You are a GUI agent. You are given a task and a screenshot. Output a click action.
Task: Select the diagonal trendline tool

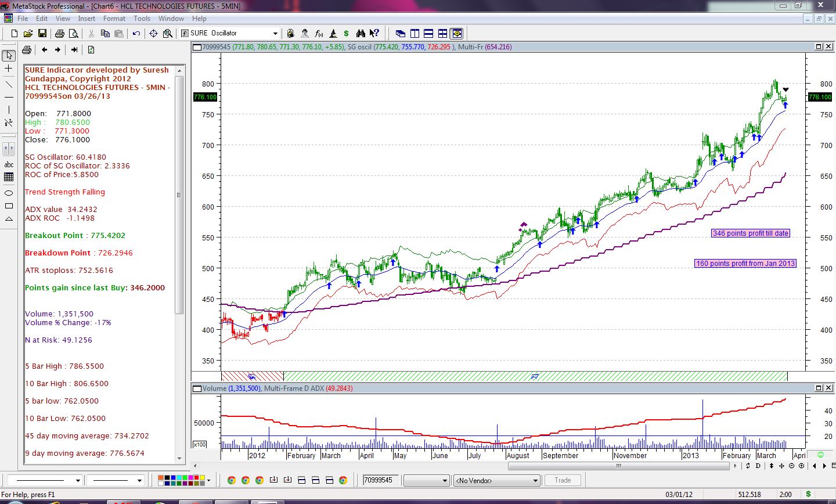(9, 84)
